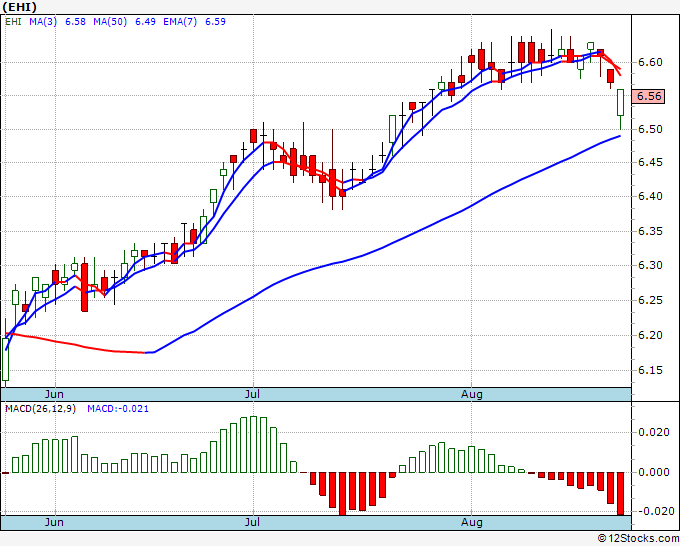Screen dimensions: 680x546
Task: Click the 6.30 price axis label
Action: [x=650, y=265]
